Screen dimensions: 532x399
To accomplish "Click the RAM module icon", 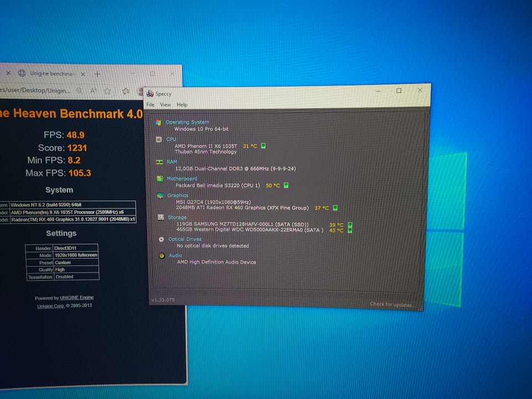I will 159,162.
